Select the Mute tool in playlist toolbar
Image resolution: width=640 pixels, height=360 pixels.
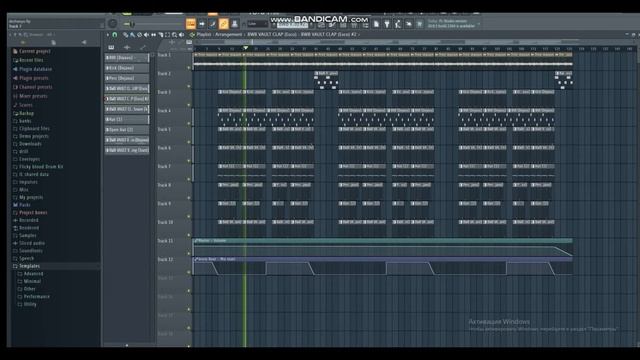click(x=146, y=35)
